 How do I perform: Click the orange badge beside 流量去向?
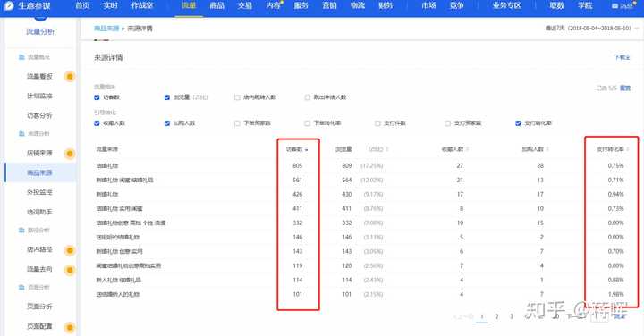point(70,270)
